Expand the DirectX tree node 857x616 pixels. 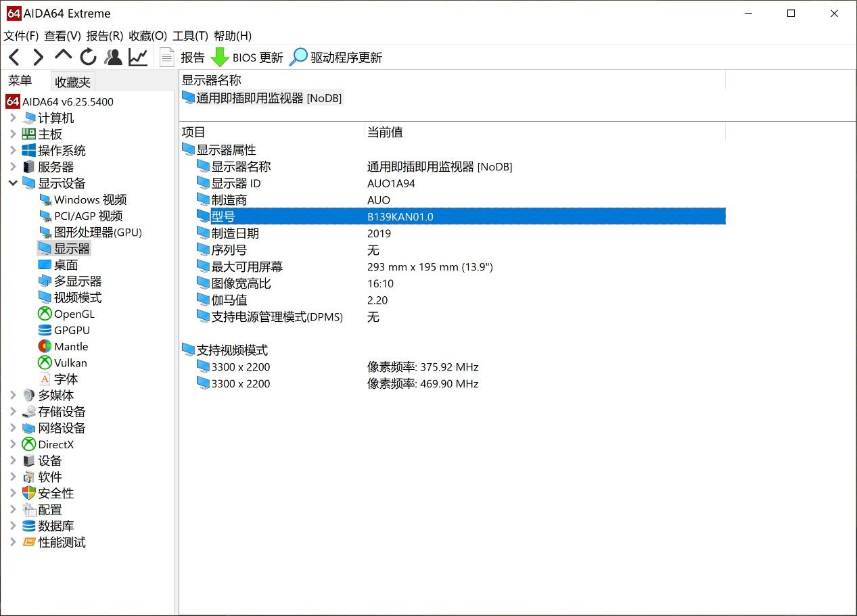13,444
